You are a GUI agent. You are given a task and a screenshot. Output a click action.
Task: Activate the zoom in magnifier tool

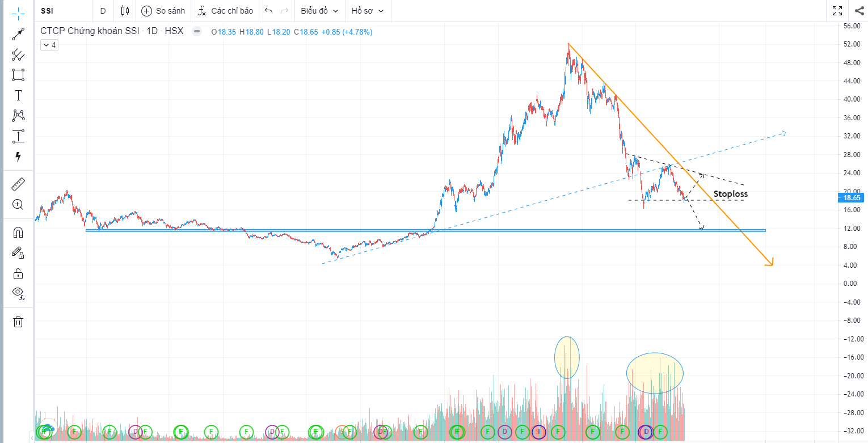pos(18,204)
